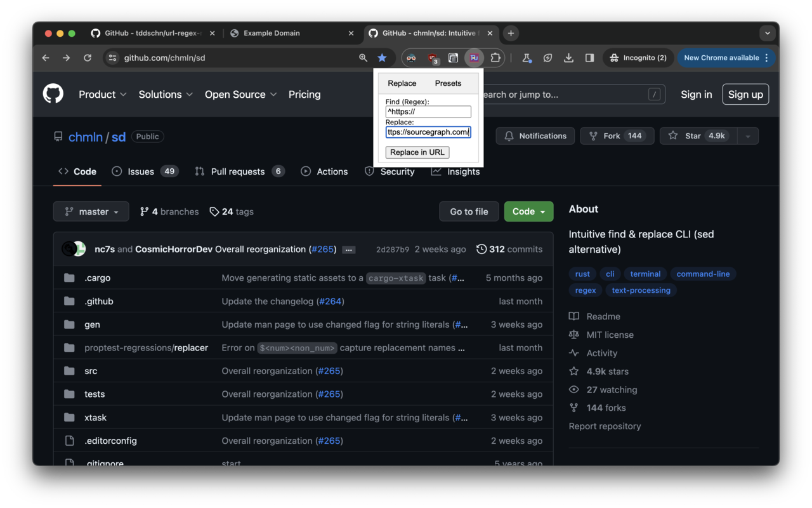This screenshot has height=508, width=812.
Task: Open the Extensions puzzle-piece menu
Action: point(495,58)
